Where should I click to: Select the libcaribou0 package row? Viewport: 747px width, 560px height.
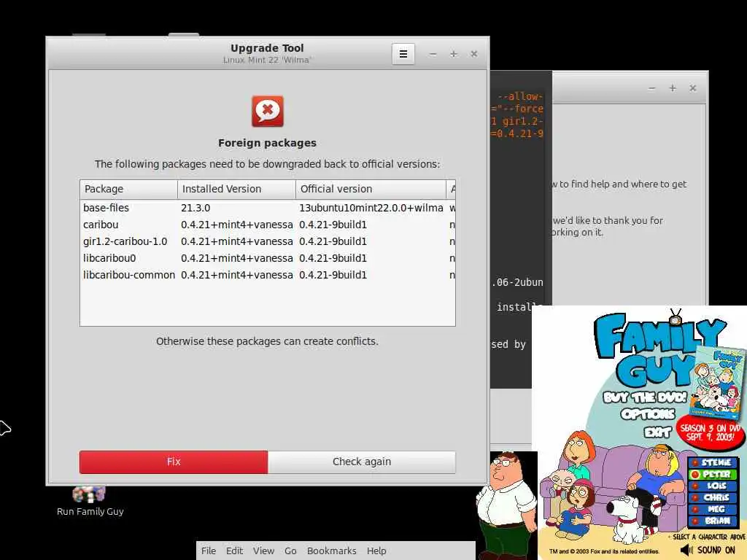267,258
